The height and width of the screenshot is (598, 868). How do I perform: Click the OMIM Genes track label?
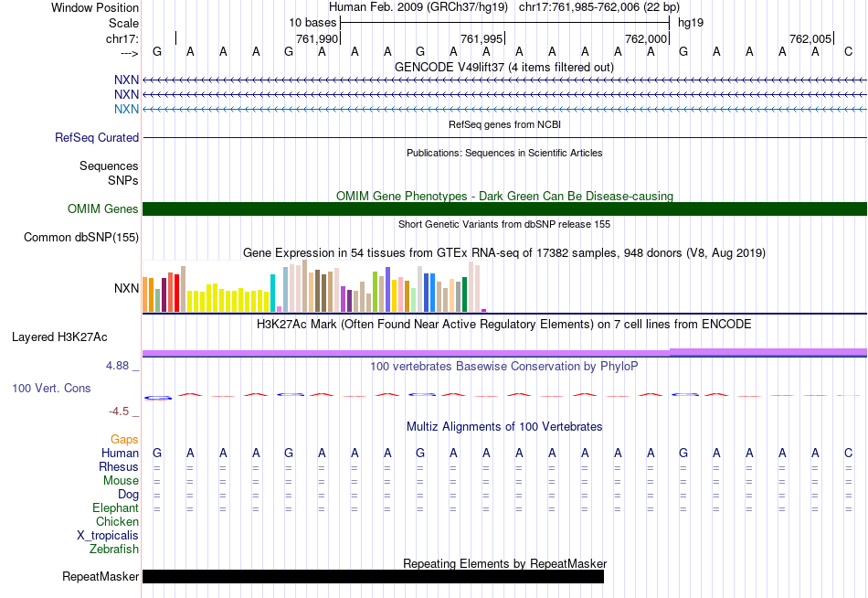tap(102, 209)
